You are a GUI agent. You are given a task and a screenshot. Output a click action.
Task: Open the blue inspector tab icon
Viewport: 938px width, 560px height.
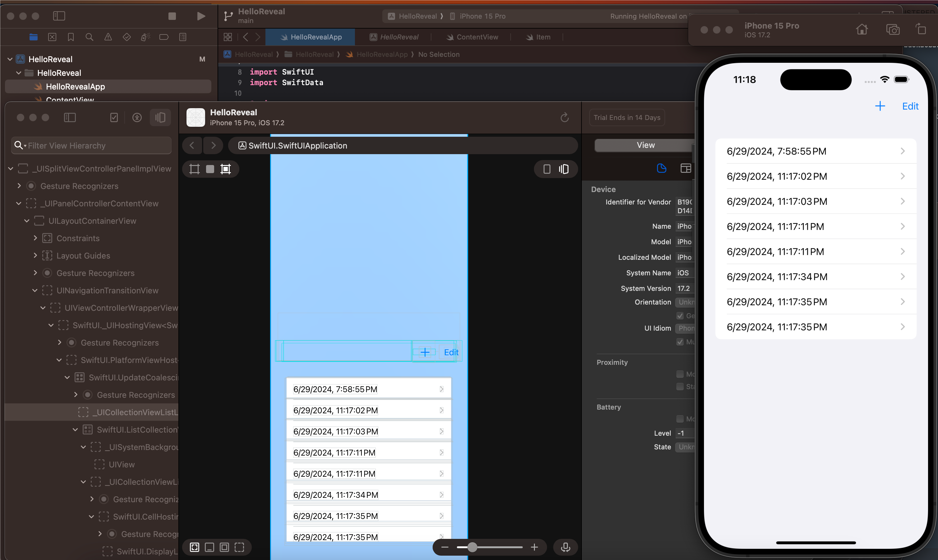point(661,168)
